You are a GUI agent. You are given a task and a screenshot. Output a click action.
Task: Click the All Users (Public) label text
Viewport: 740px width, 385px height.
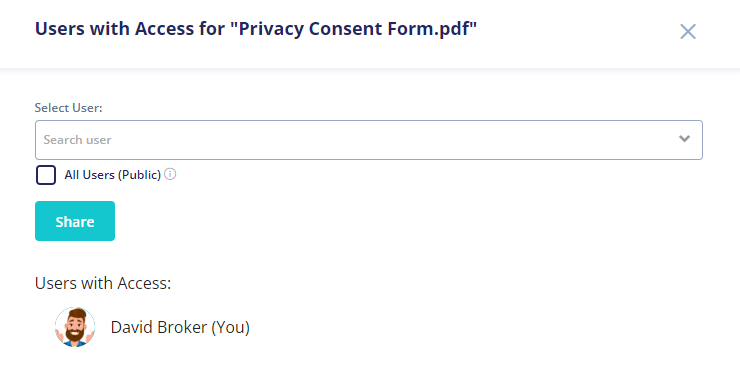coord(112,175)
